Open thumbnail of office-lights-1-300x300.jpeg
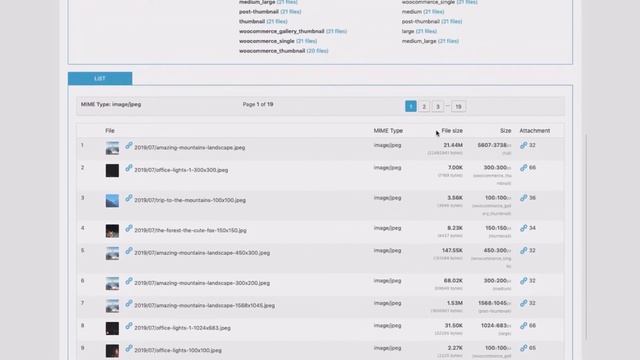The height and width of the screenshot is (360, 640). click(112, 170)
